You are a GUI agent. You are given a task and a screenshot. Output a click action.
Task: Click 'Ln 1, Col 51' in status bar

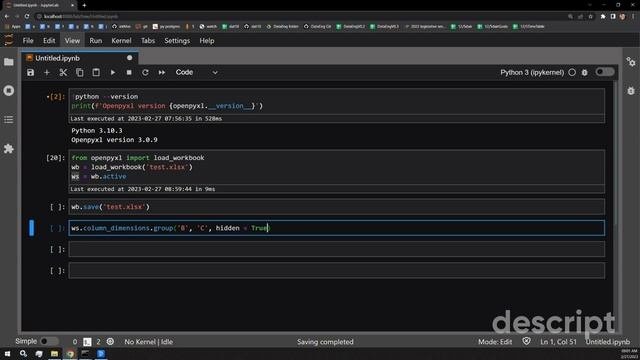(x=558, y=342)
